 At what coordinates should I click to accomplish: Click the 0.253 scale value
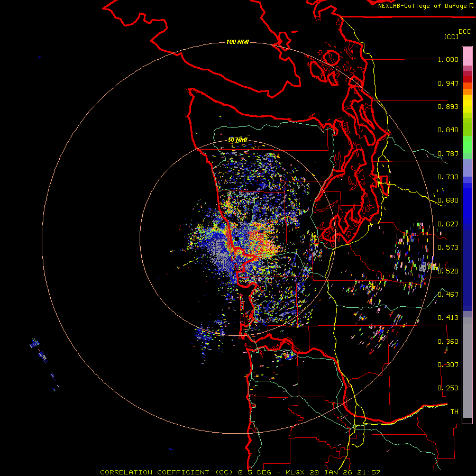click(448, 388)
